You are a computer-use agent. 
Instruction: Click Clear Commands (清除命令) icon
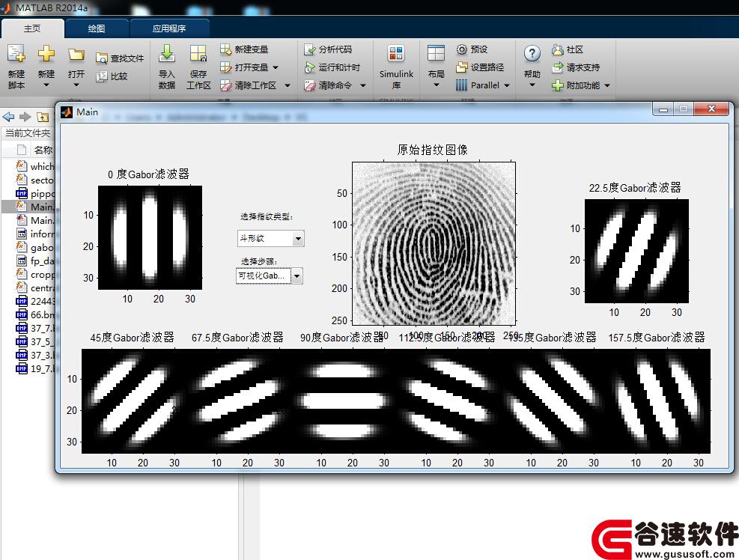(310, 85)
